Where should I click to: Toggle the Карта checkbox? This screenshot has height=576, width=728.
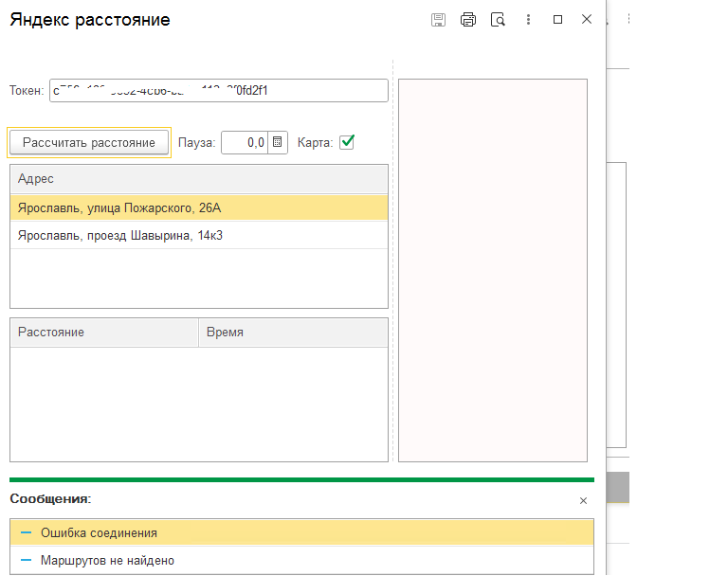click(347, 142)
